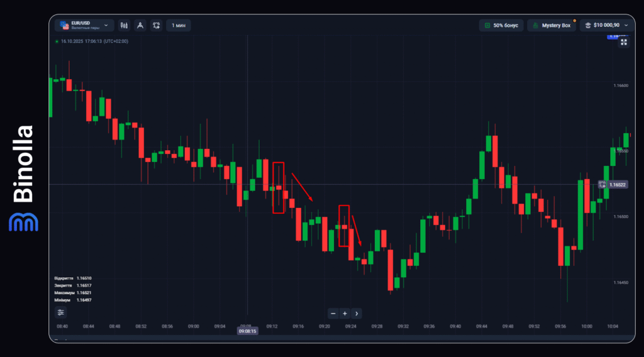Click the price alert icon beside 1.16522
The width and height of the screenshot is (644, 357).
tap(602, 185)
